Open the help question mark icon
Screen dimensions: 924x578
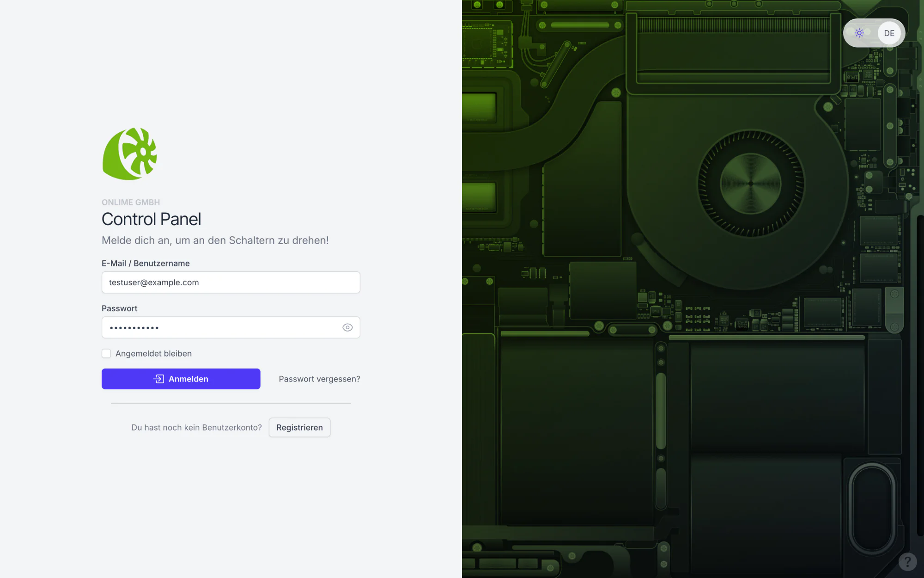pos(907,562)
